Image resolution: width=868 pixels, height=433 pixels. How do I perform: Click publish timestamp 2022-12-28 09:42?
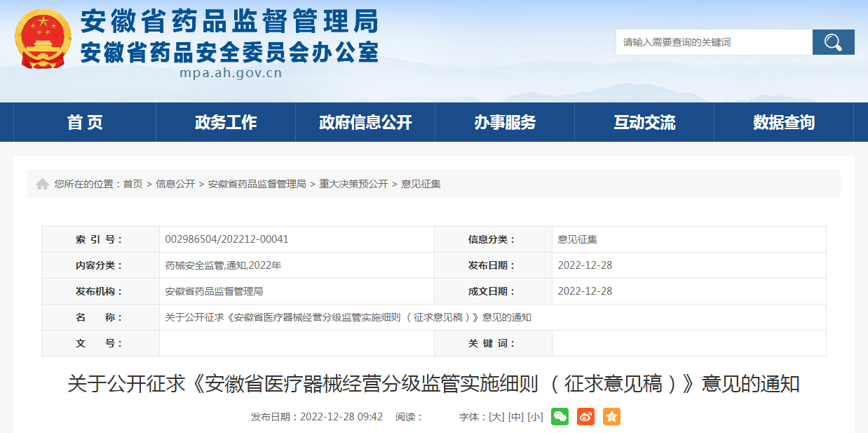(341, 417)
